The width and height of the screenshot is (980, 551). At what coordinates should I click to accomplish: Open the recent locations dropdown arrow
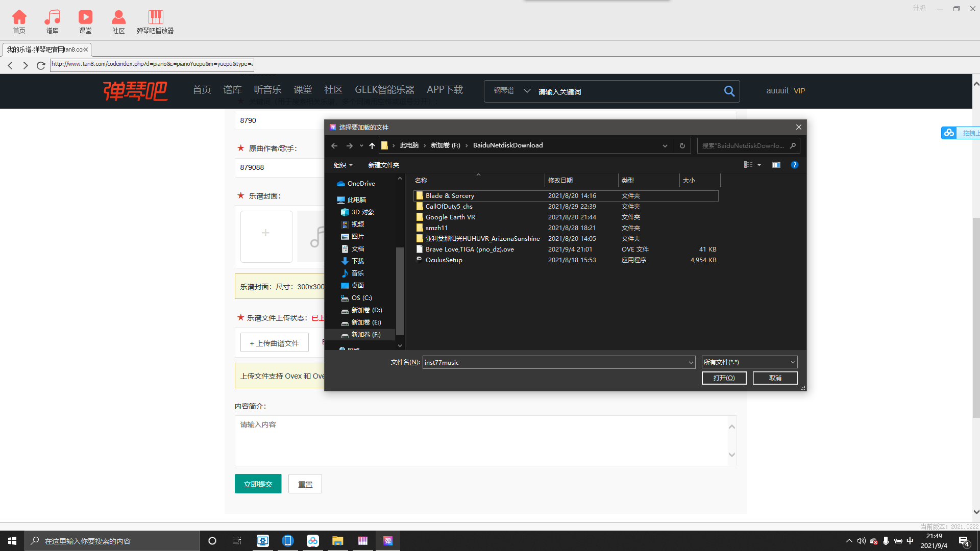pyautogui.click(x=361, y=146)
